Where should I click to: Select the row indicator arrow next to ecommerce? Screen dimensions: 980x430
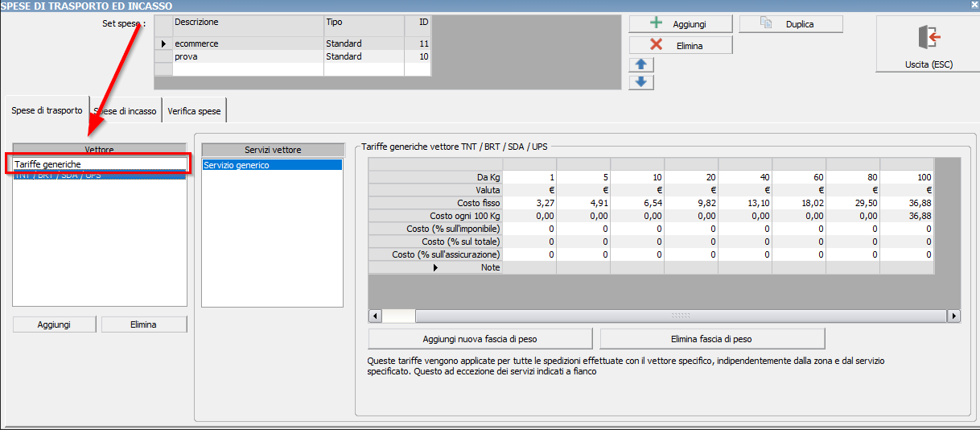[163, 43]
